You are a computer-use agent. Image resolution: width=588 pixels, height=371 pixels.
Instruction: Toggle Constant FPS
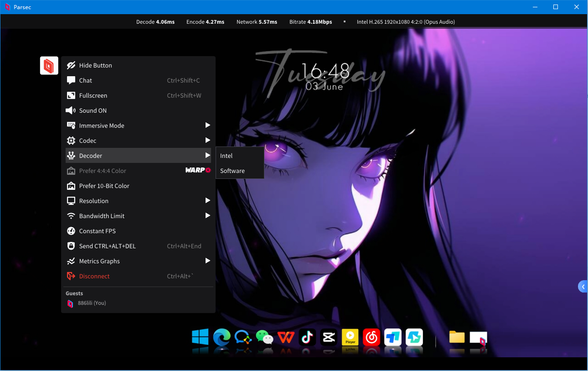[138, 231]
